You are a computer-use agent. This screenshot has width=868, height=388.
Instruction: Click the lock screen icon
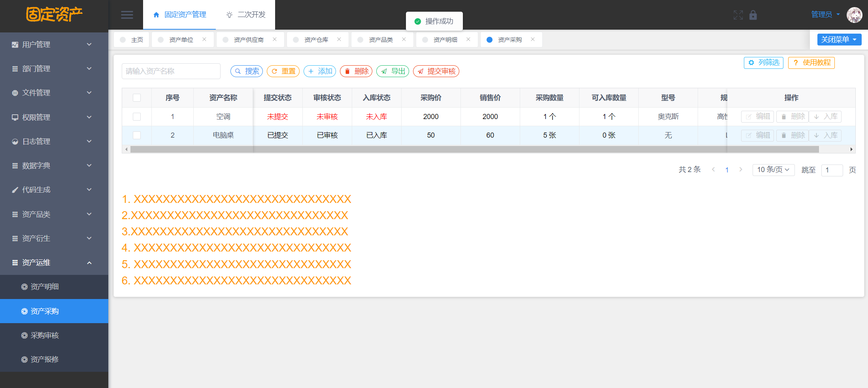[x=753, y=15]
